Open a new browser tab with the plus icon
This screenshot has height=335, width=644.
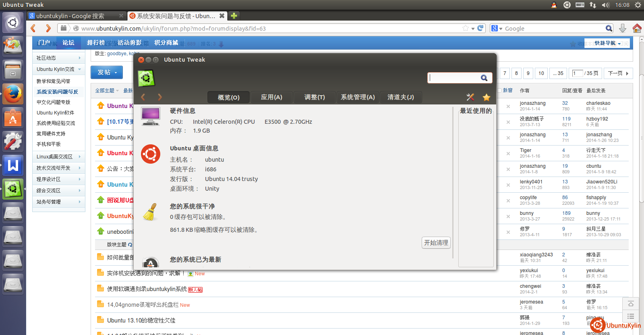point(234,16)
